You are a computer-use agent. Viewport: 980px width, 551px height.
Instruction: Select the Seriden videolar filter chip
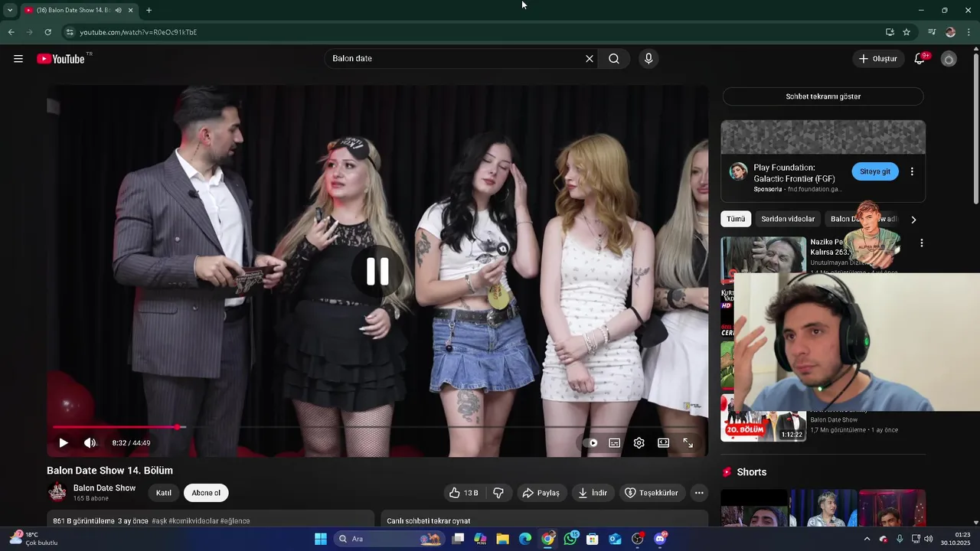click(x=788, y=219)
